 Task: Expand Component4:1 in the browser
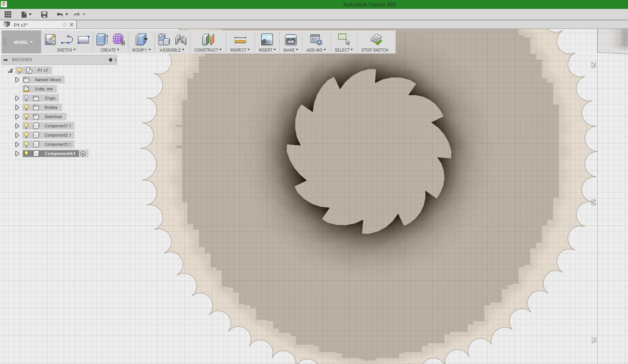pyautogui.click(x=17, y=154)
